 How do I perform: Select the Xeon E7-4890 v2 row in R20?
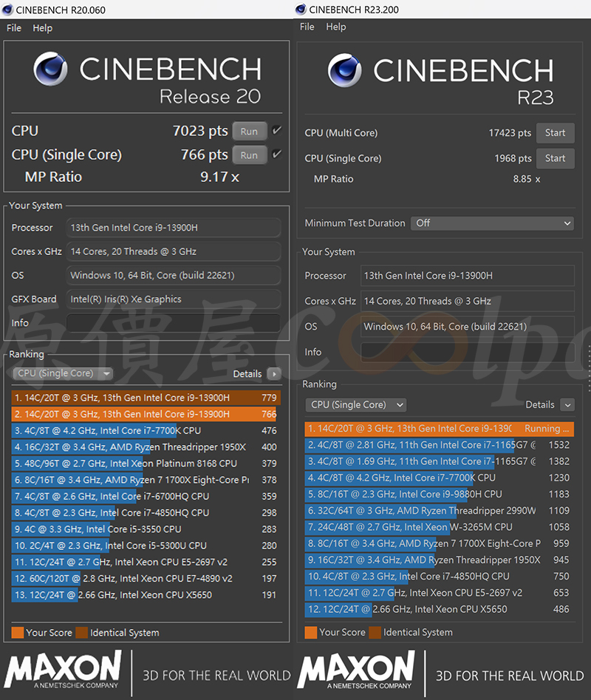click(x=146, y=579)
